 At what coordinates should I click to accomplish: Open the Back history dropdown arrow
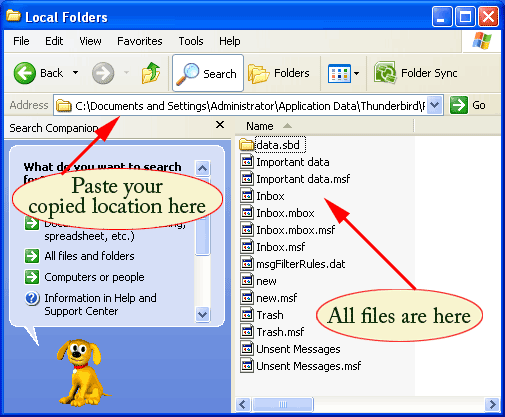click(x=76, y=73)
